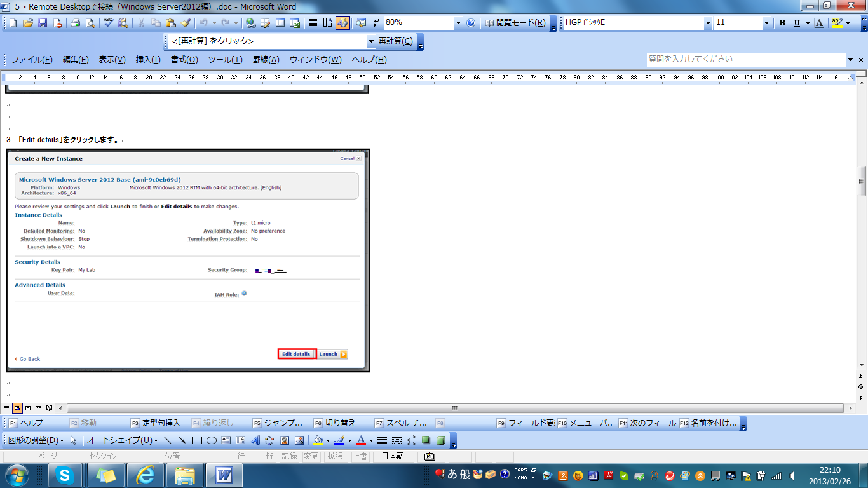
Task: Expand the recalculation field dropdown
Action: [x=372, y=41]
